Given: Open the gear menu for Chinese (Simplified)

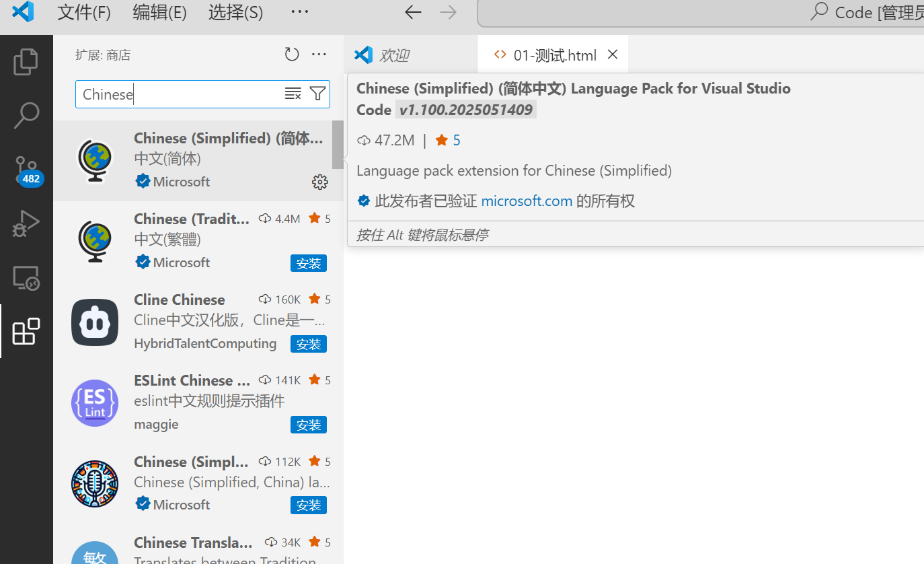Looking at the screenshot, I should click(320, 182).
